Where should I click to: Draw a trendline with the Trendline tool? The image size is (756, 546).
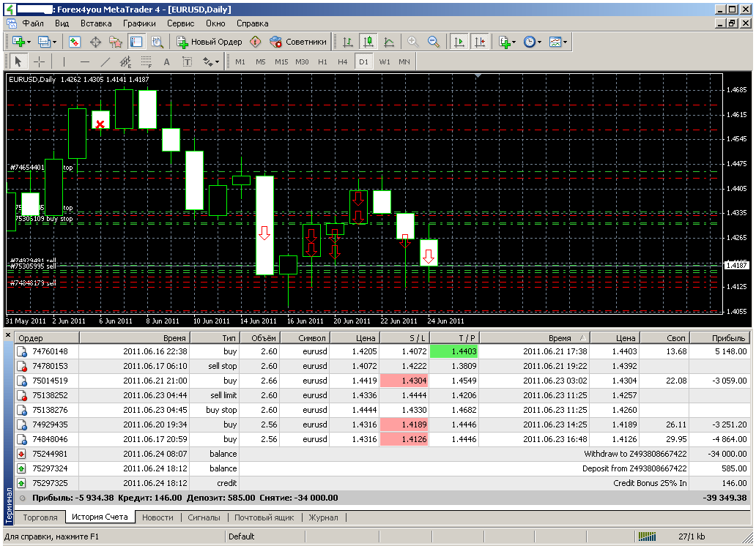click(x=105, y=61)
